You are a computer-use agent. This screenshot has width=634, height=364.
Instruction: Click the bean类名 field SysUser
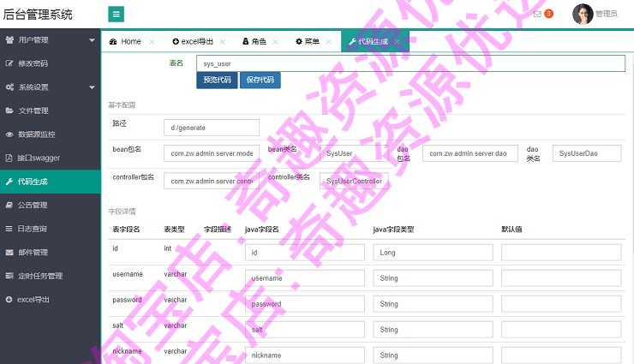coord(354,153)
